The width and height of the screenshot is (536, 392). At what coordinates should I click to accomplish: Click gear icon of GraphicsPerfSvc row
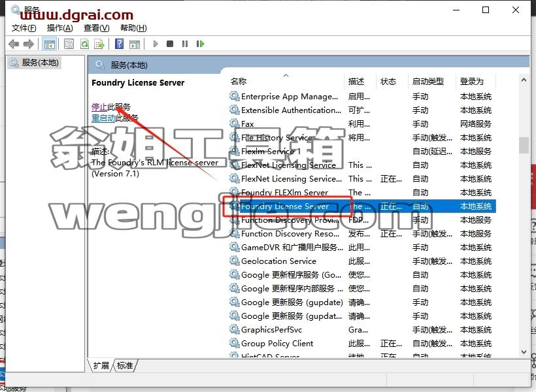point(234,329)
